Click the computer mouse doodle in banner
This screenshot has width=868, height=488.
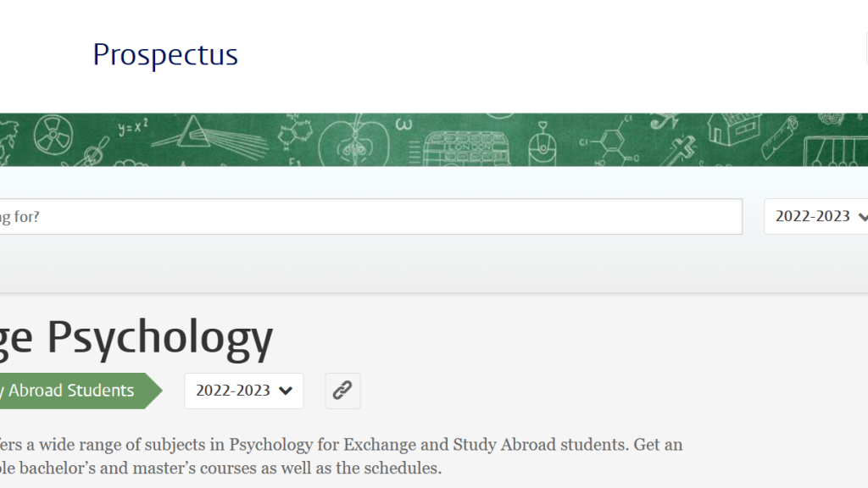[542, 145]
